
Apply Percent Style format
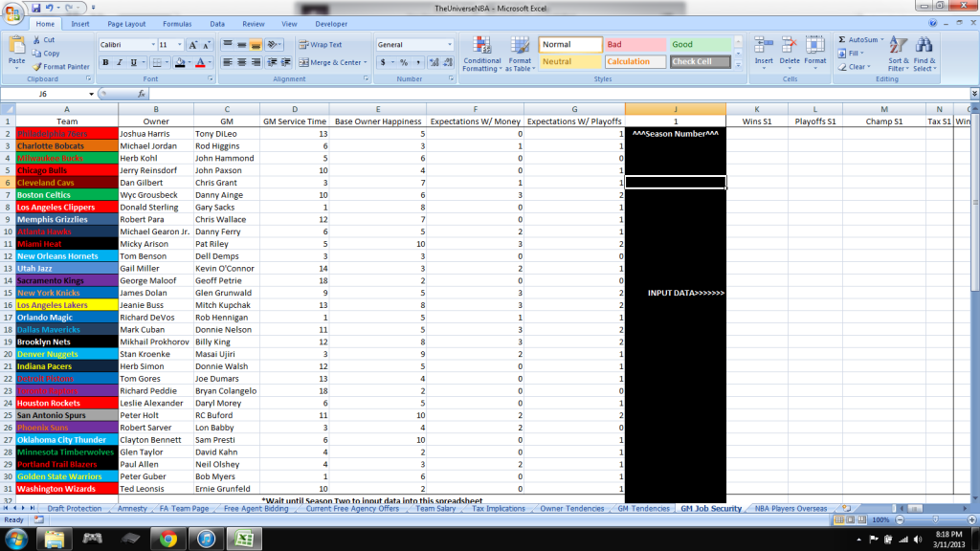[x=404, y=62]
